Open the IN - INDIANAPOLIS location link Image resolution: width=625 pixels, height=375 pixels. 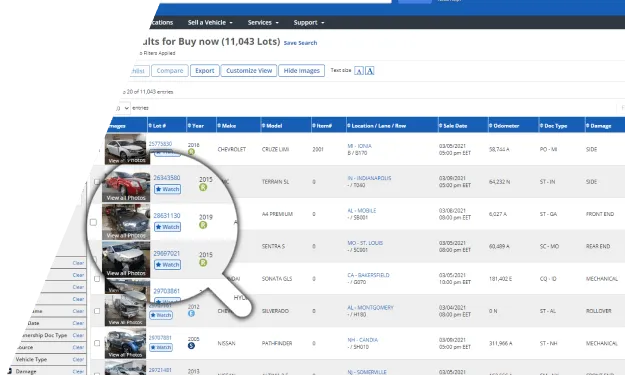coord(369,179)
